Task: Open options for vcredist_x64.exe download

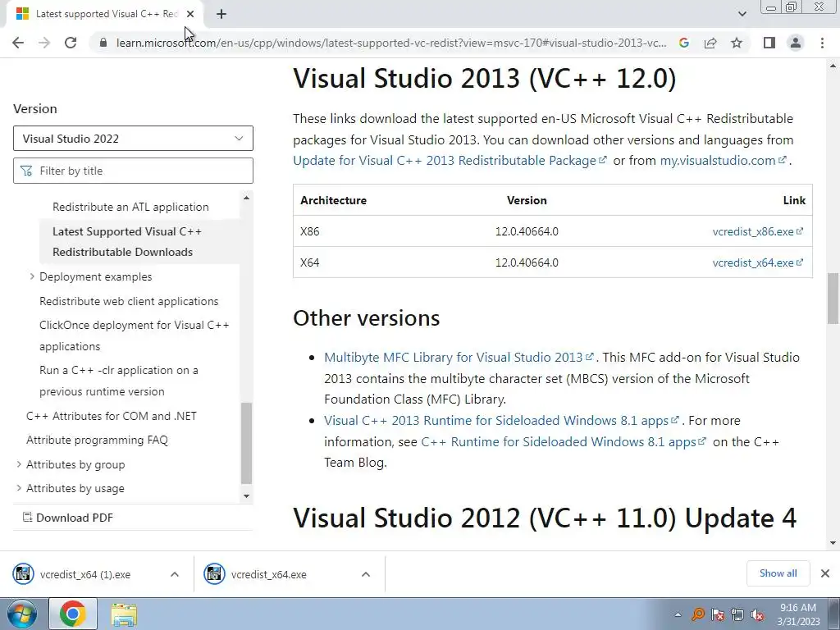Action: (366, 574)
